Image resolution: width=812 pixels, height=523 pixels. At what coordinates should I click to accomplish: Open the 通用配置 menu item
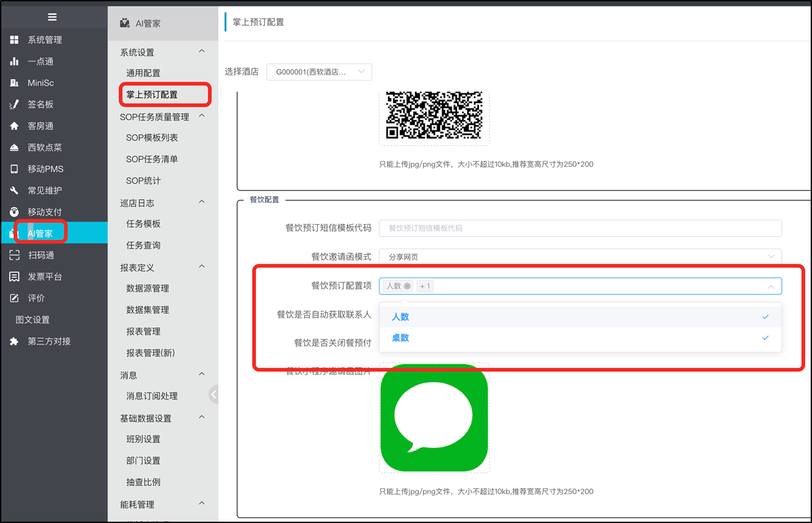(143, 73)
